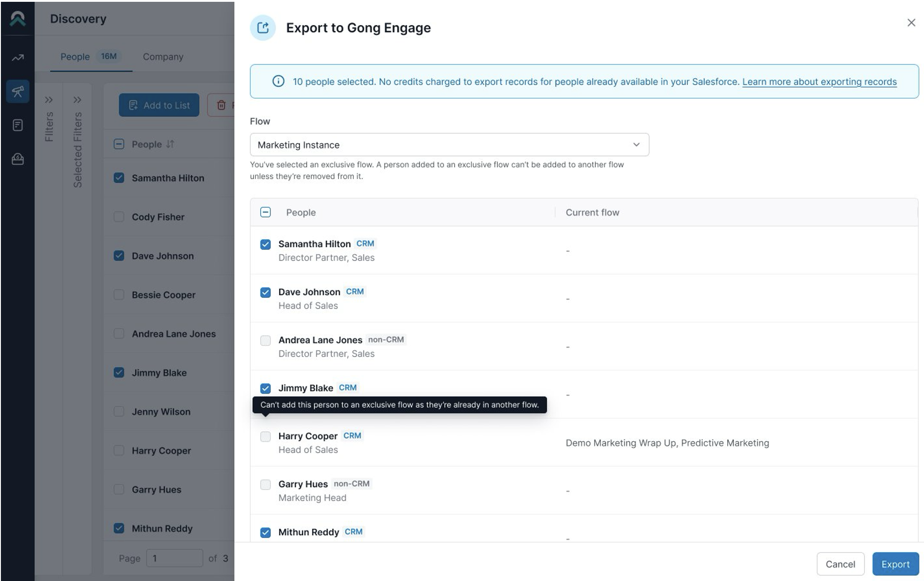Open the document list icon in sidebar
Screen dimensions: 924x581
coord(18,125)
